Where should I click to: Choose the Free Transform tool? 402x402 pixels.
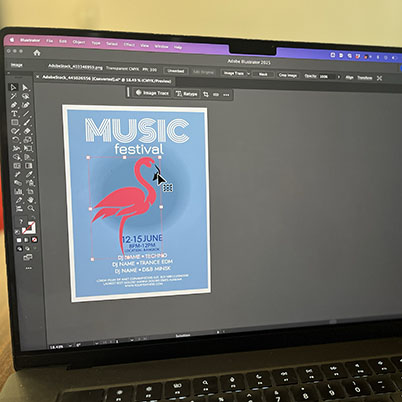[x=28, y=148]
